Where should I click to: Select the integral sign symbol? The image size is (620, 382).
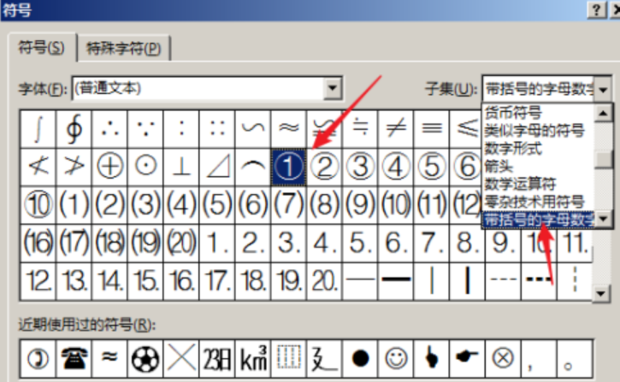[x=38, y=129]
